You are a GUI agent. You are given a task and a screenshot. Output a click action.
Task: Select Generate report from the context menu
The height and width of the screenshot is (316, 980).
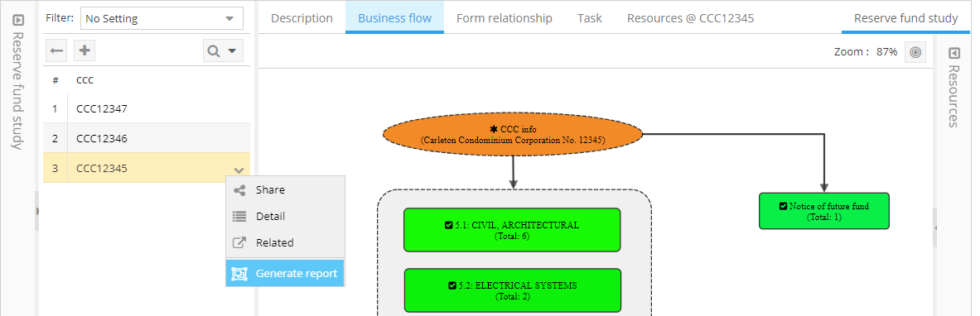tap(285, 274)
